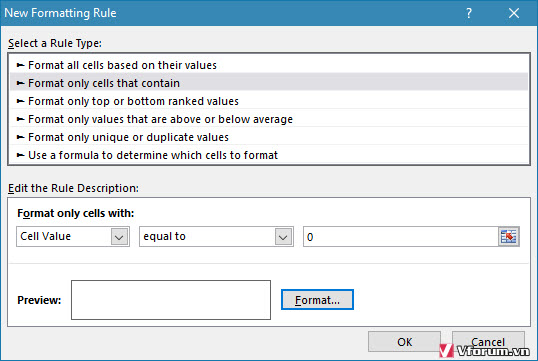
Task: Choose 'Format only top or bottom ranked values'
Action: (269, 101)
